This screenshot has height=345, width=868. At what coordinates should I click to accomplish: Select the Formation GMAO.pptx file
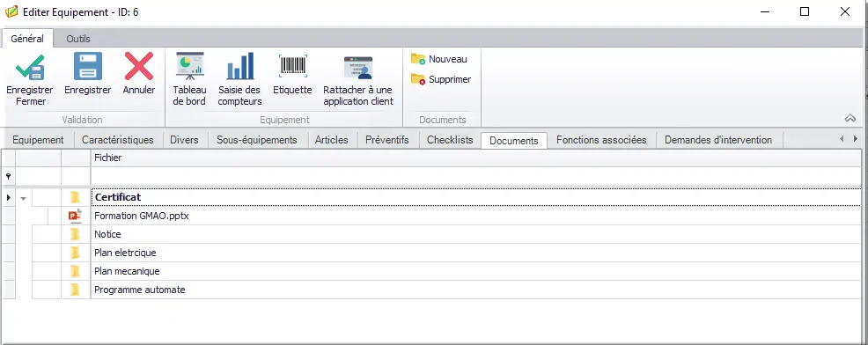pyautogui.click(x=141, y=216)
